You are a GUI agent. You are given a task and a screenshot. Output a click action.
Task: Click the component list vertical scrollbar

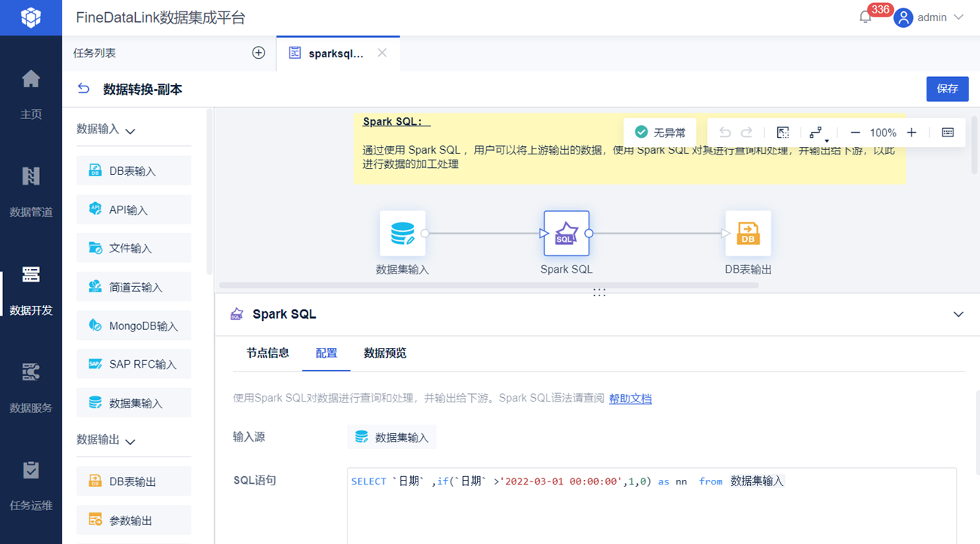pyautogui.click(x=210, y=192)
